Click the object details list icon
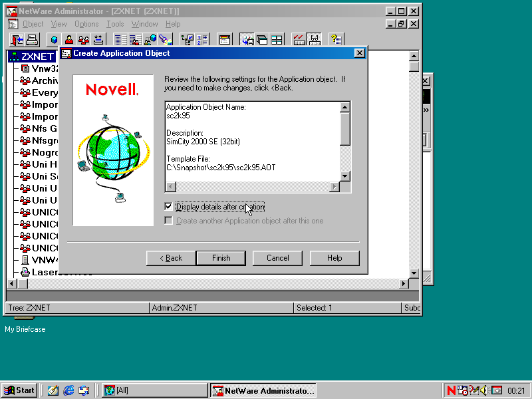This screenshot has height=399, width=532. pyautogui.click(x=120, y=40)
